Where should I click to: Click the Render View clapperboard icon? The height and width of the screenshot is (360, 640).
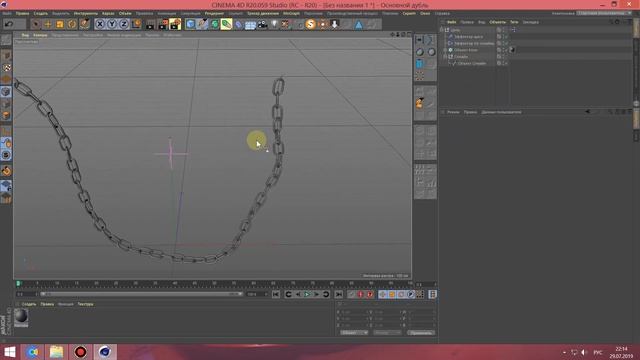[x=151, y=24]
